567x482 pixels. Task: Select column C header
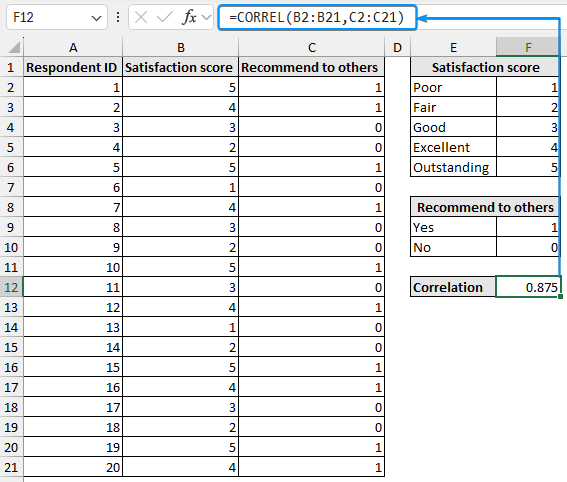(x=312, y=47)
